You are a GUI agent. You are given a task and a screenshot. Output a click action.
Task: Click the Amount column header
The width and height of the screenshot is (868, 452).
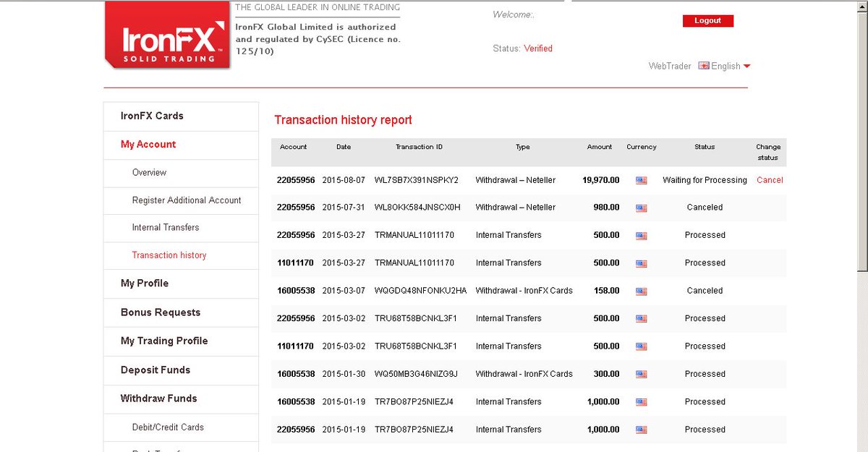click(600, 147)
